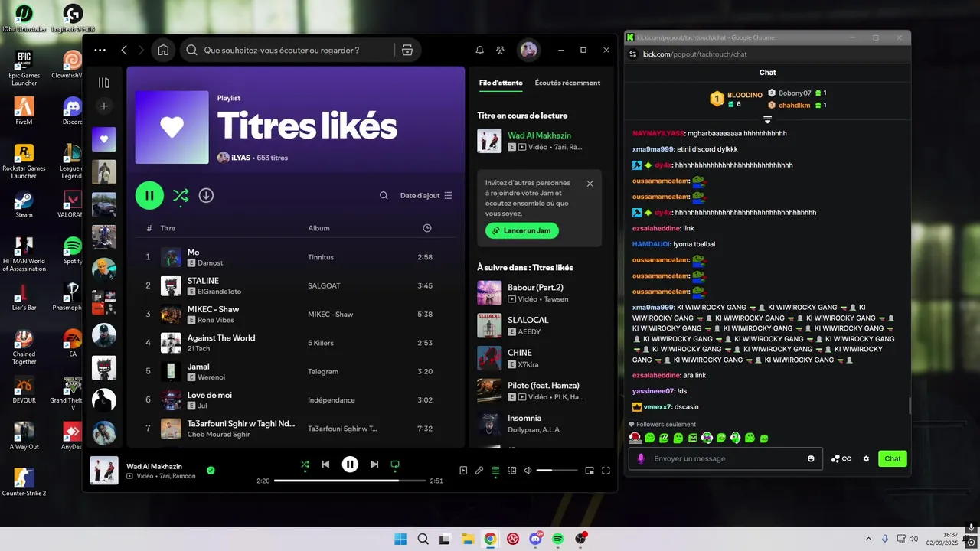Screen dimensions: 980x551
Task: Toggle the queue icon in player bar
Action: point(495,471)
